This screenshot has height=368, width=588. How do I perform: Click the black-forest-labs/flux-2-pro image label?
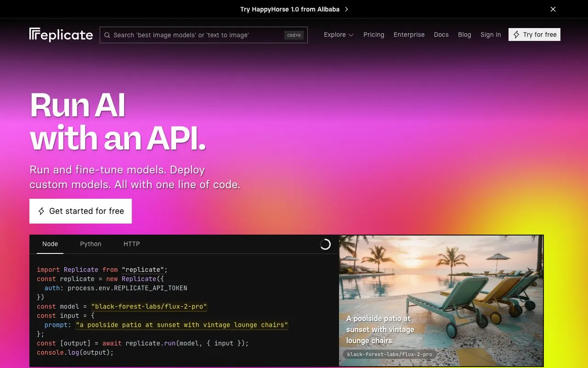(389, 354)
